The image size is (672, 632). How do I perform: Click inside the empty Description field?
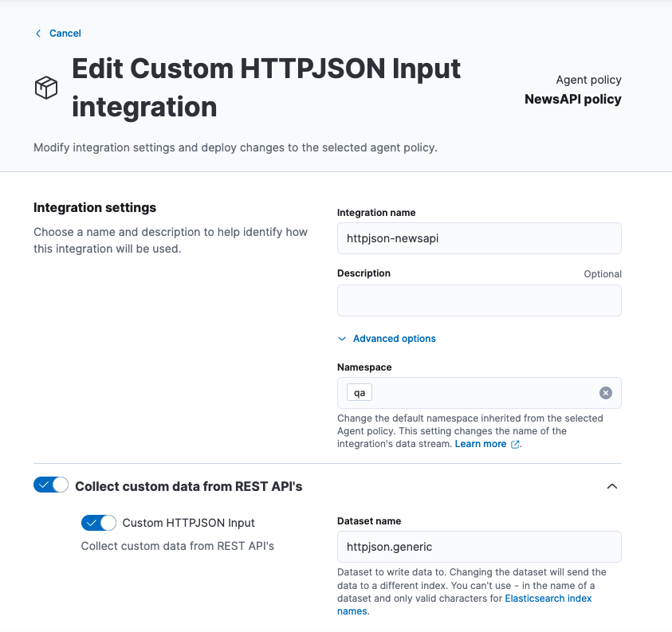point(479,300)
